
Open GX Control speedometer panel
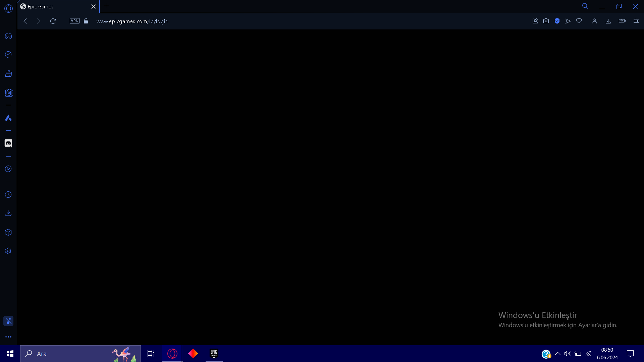coord(8,55)
